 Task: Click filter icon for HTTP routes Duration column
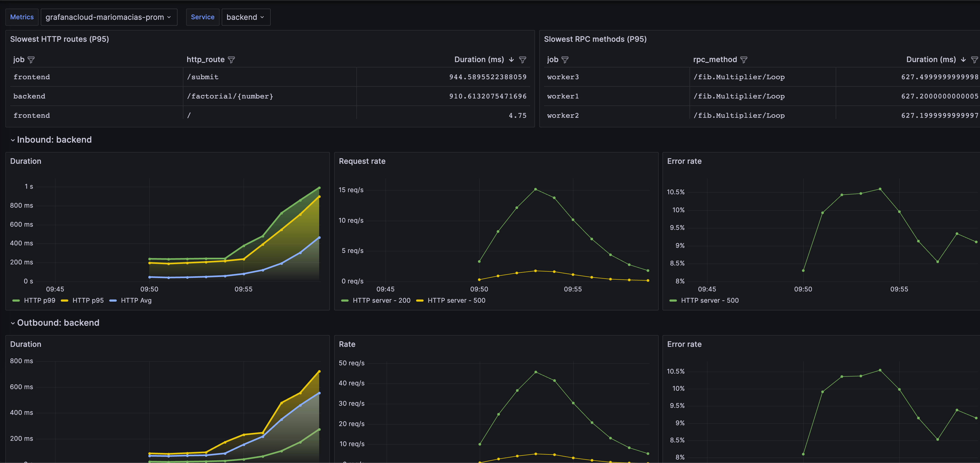(523, 60)
